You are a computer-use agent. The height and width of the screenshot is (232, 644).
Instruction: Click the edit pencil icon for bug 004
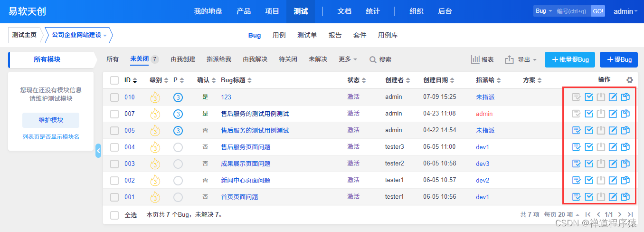[x=613, y=147]
